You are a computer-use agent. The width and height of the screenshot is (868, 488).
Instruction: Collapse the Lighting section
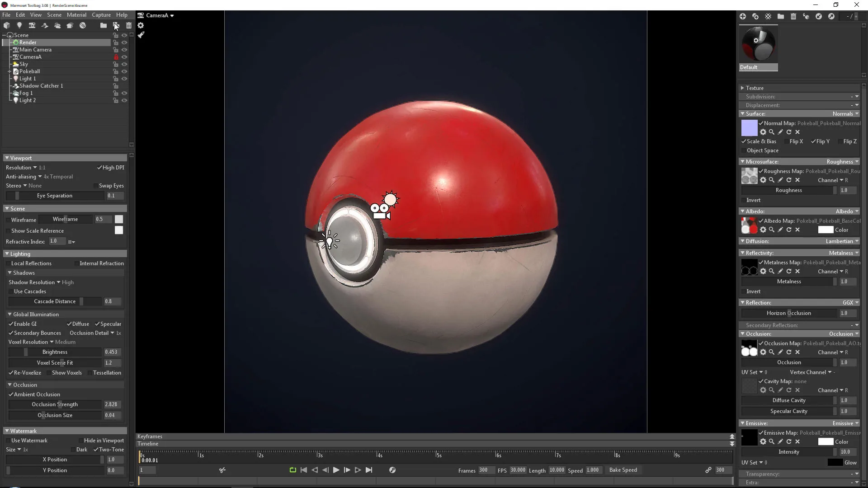point(7,254)
